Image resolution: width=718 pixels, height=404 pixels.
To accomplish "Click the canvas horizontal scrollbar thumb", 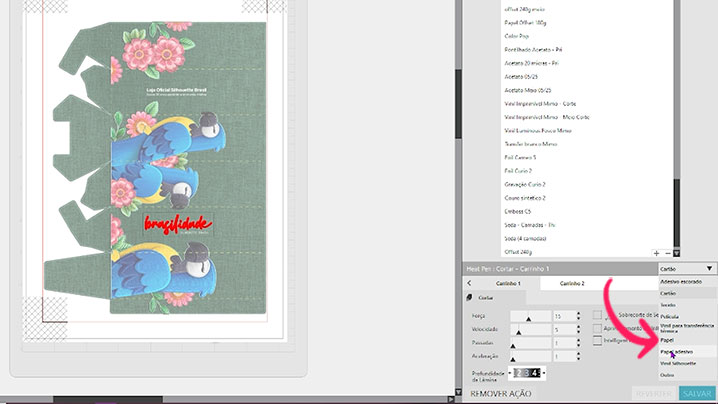I will 108,400.
